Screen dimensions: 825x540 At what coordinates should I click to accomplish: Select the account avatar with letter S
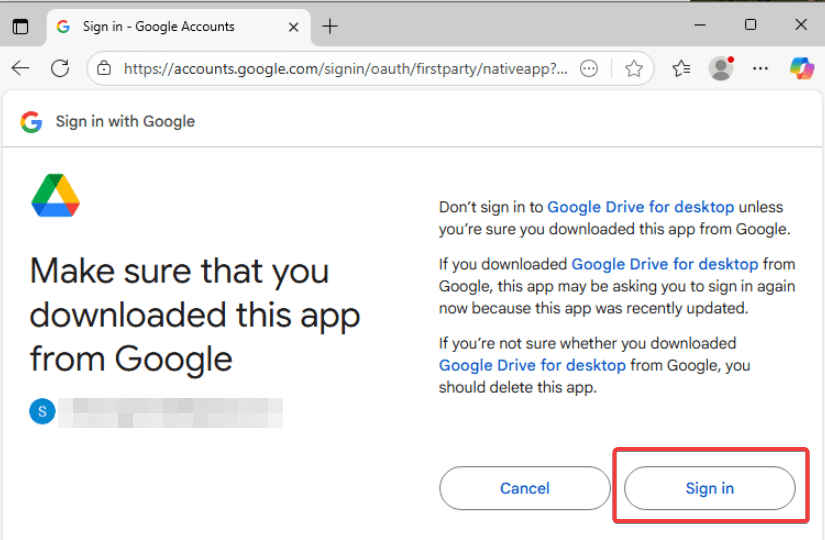(x=42, y=411)
